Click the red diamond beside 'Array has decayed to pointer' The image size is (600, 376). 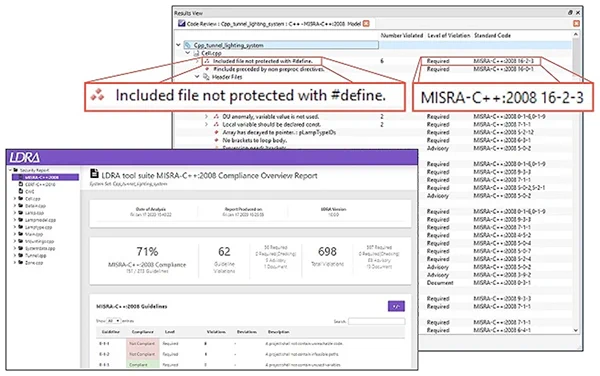(x=217, y=132)
